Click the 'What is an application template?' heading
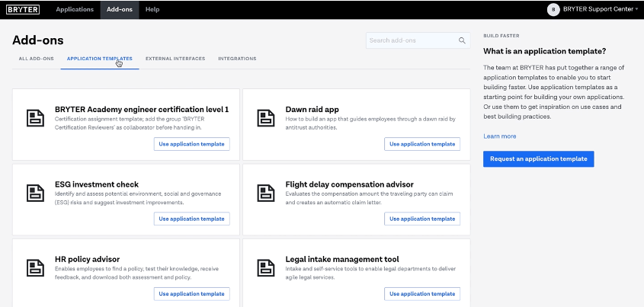This screenshot has height=307, width=644. point(545,51)
